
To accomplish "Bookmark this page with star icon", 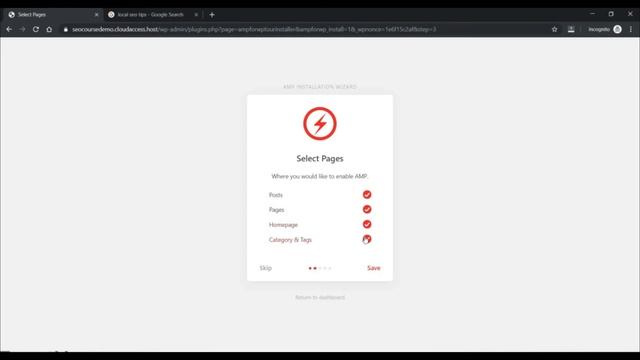I will (x=554, y=29).
